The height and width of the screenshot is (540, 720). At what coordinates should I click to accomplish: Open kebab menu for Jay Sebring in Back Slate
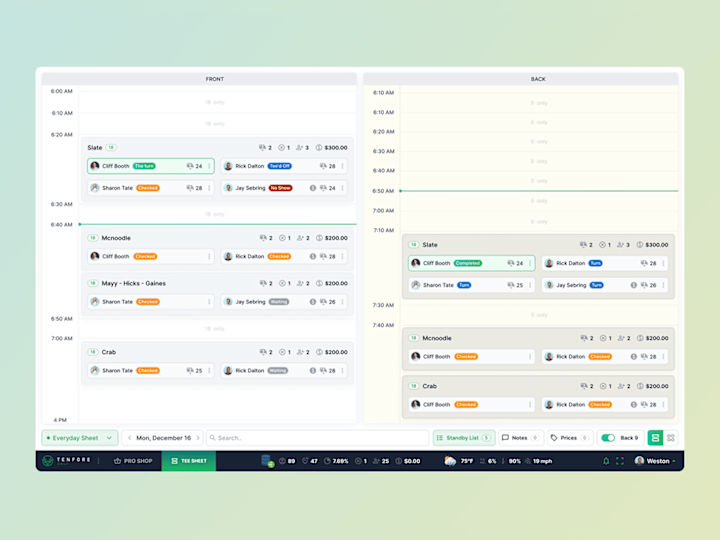tap(664, 285)
